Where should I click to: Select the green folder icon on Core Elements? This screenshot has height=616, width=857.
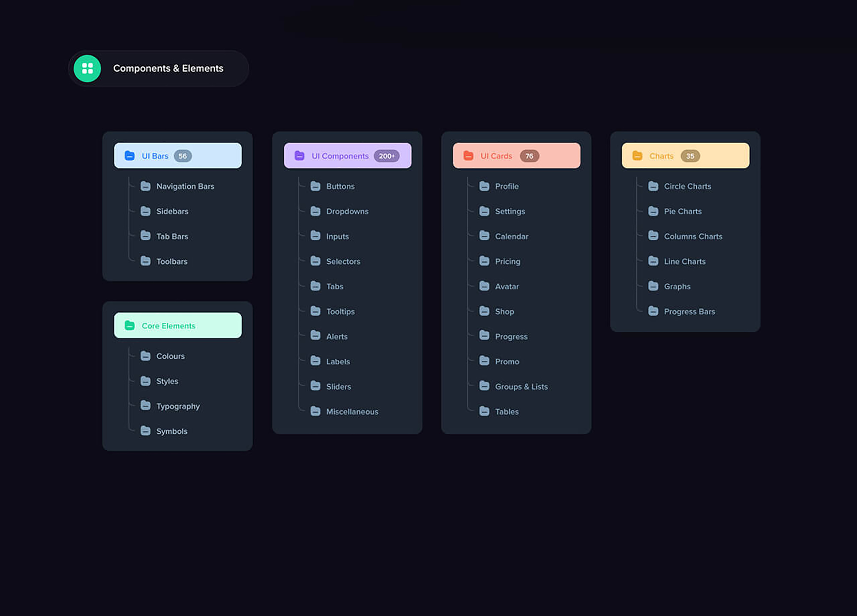pos(130,326)
